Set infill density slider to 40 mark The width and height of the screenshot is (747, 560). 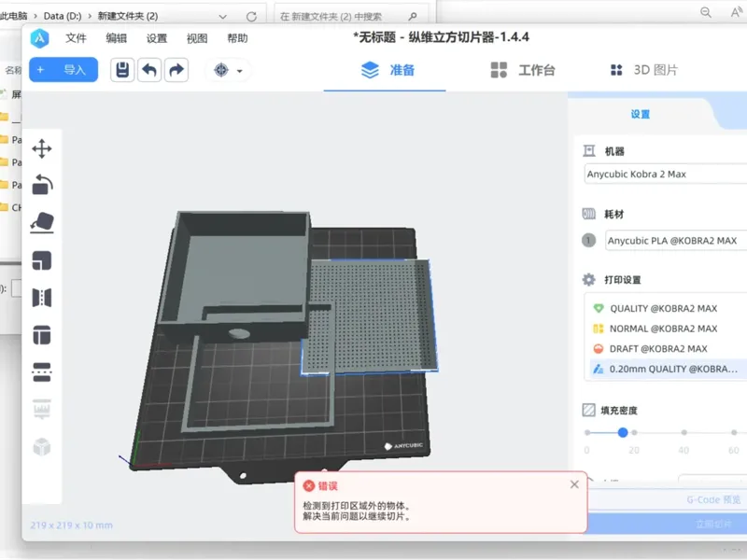click(x=684, y=432)
